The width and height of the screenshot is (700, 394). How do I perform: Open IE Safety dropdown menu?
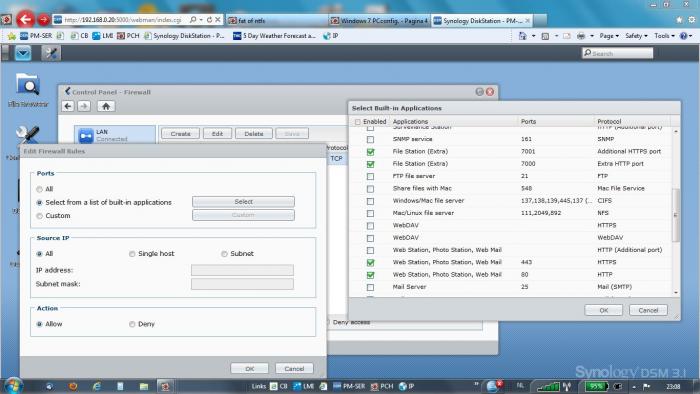636,36
